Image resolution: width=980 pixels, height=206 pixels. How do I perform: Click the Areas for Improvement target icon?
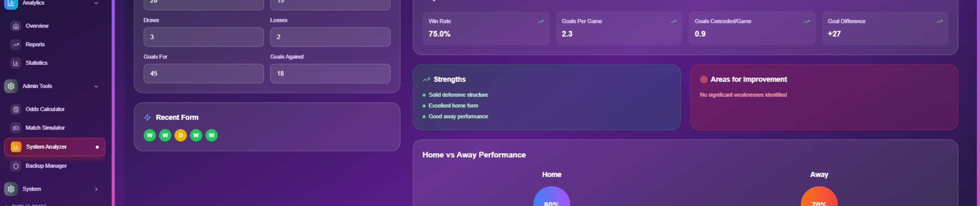coord(703,79)
